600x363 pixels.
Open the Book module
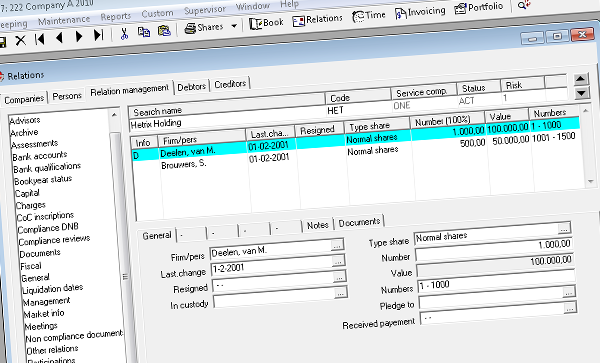click(266, 23)
